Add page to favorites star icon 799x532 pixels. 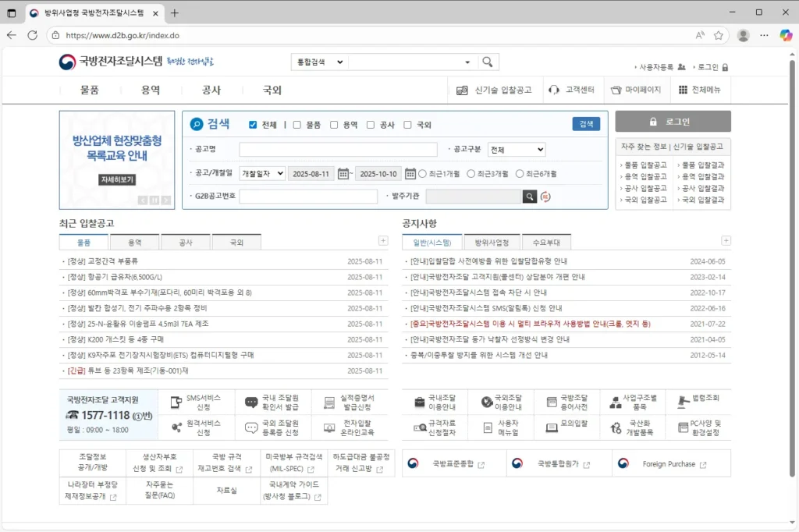pyautogui.click(x=719, y=35)
